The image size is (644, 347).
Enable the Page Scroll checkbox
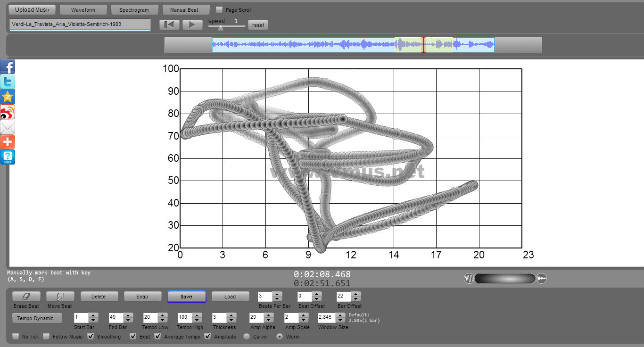point(219,9)
